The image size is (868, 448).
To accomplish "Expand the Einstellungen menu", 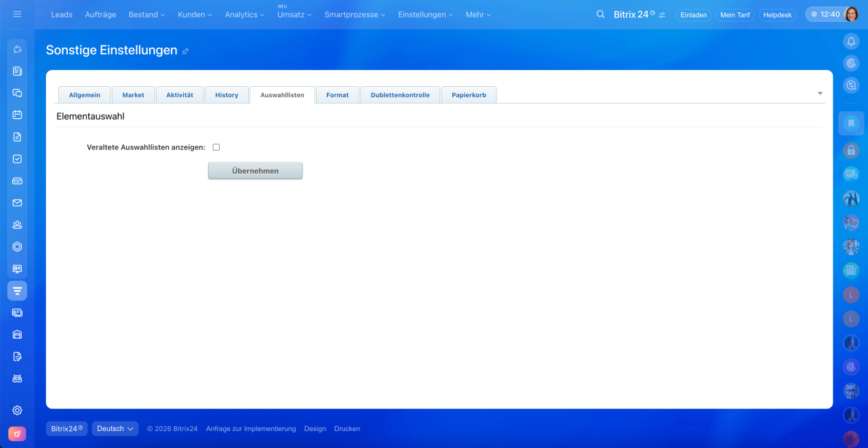I will pos(425,14).
